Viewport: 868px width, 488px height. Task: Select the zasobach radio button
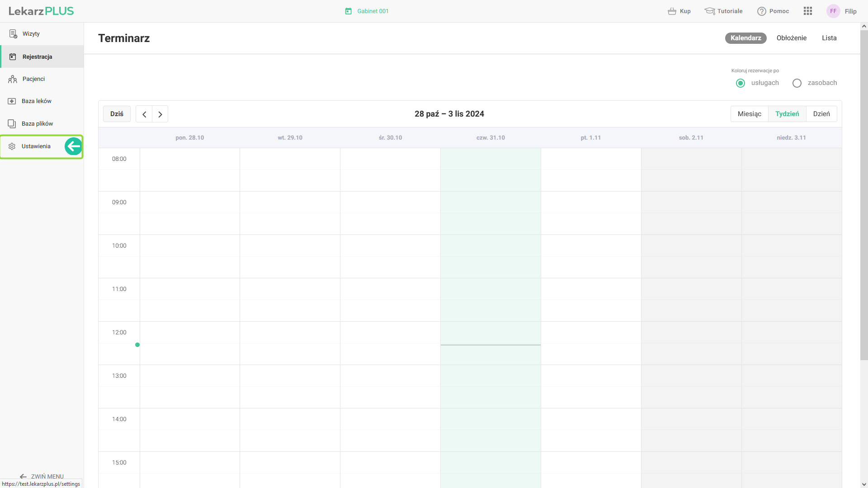coord(797,83)
